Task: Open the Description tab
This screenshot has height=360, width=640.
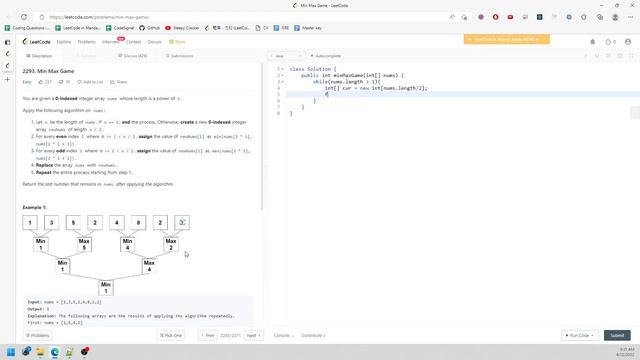Action: (x=39, y=56)
